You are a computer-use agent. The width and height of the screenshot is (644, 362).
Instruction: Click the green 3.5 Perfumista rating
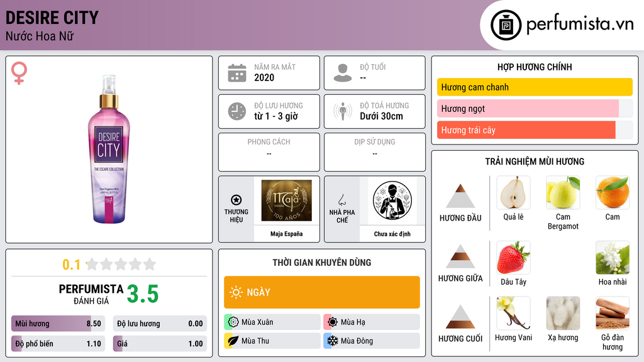coord(143,294)
